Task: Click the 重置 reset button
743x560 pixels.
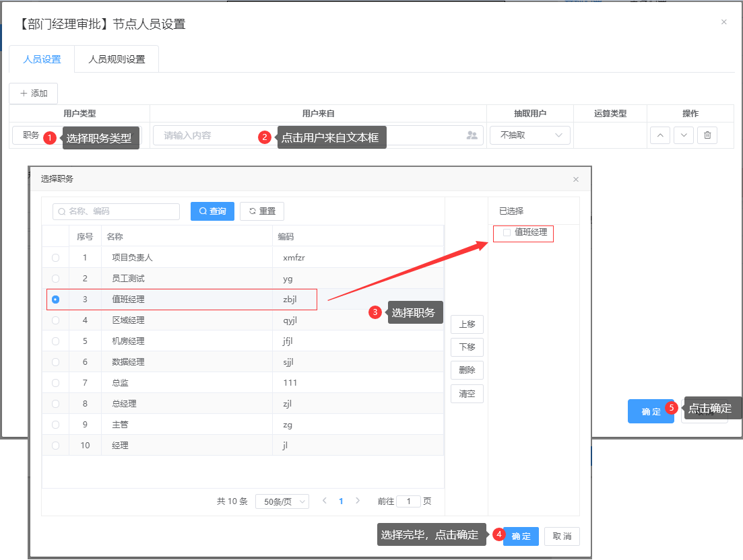Action: point(262,211)
